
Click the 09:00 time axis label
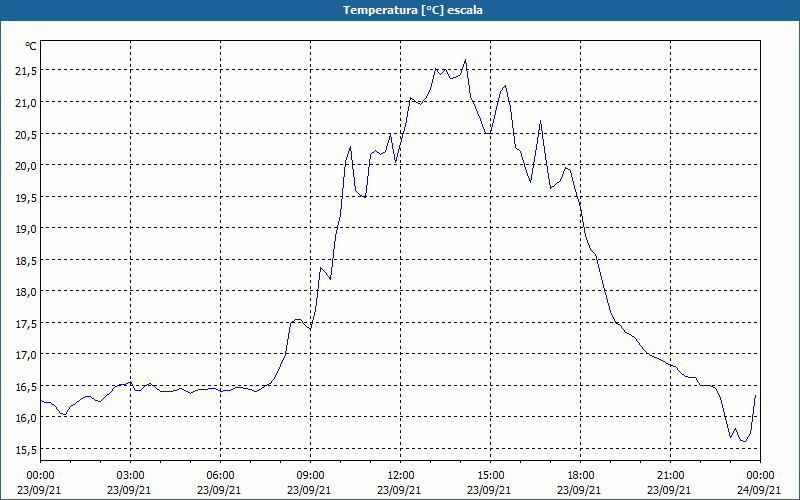coord(310,476)
